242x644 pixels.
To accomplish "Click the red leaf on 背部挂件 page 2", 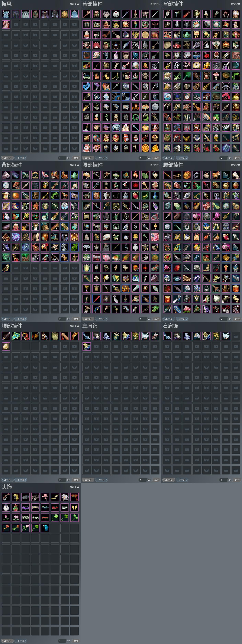I will point(206,55).
